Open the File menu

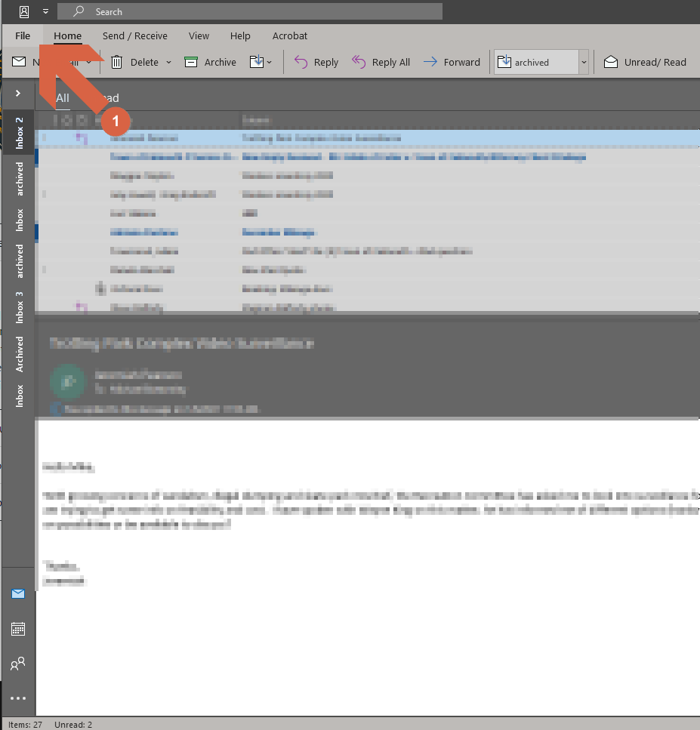point(23,35)
